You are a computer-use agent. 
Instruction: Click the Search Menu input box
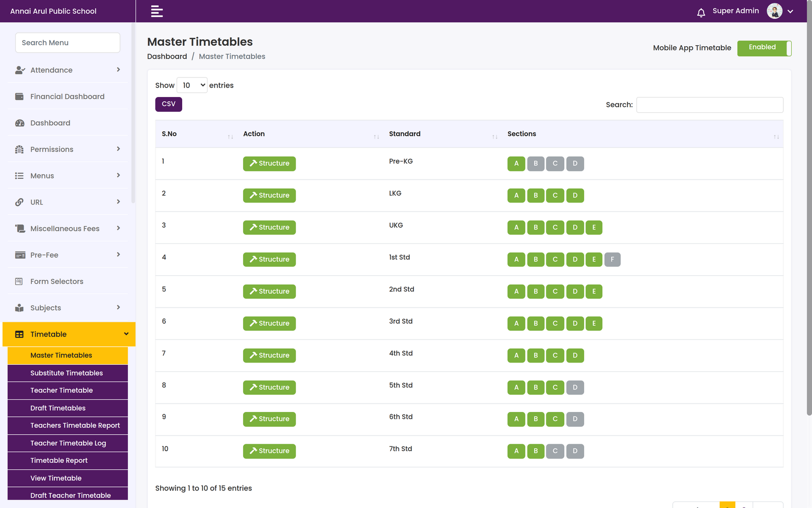68,42
